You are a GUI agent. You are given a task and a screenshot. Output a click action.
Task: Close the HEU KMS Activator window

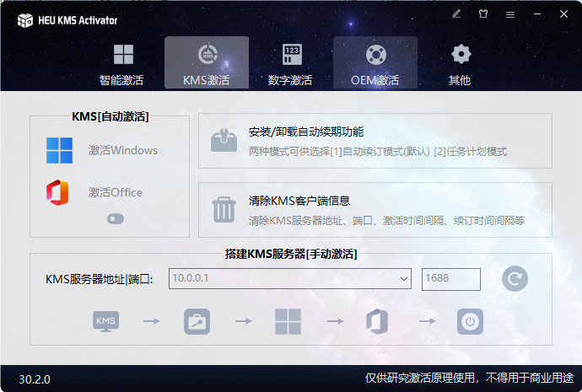(x=563, y=14)
